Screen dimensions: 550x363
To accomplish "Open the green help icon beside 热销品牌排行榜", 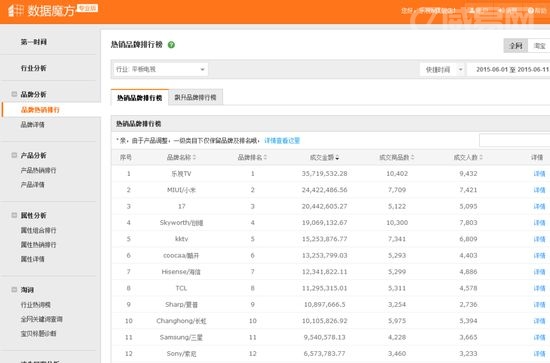I will pos(171,45).
